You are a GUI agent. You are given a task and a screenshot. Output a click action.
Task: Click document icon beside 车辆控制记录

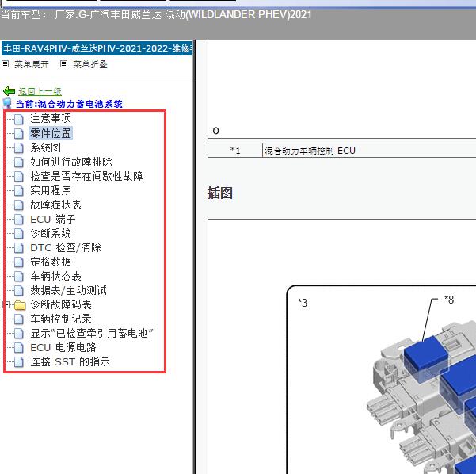pos(19,319)
